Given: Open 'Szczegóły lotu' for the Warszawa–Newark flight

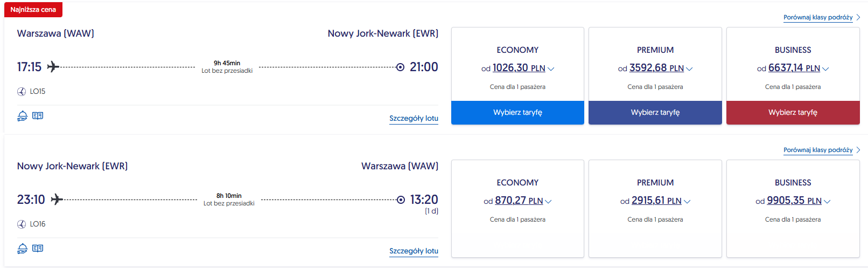Looking at the screenshot, I should tap(414, 119).
